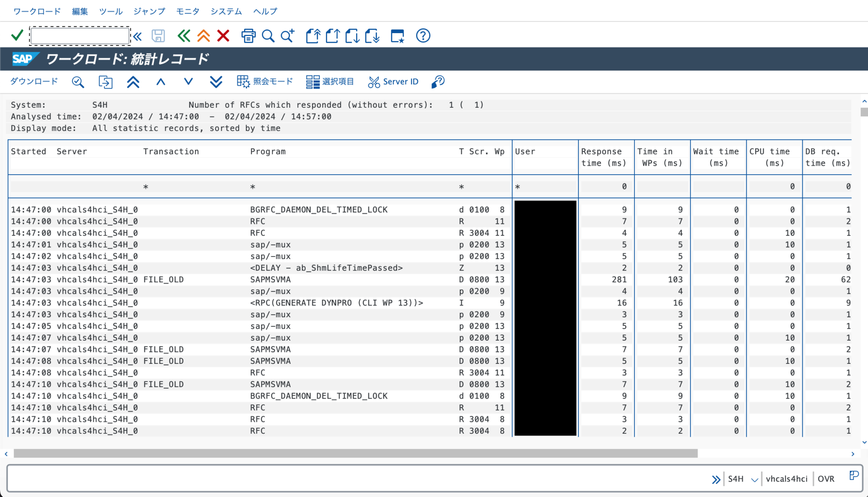Click the orange Exit up-arrow icon
Image resolution: width=868 pixels, height=497 pixels.
[x=203, y=36]
